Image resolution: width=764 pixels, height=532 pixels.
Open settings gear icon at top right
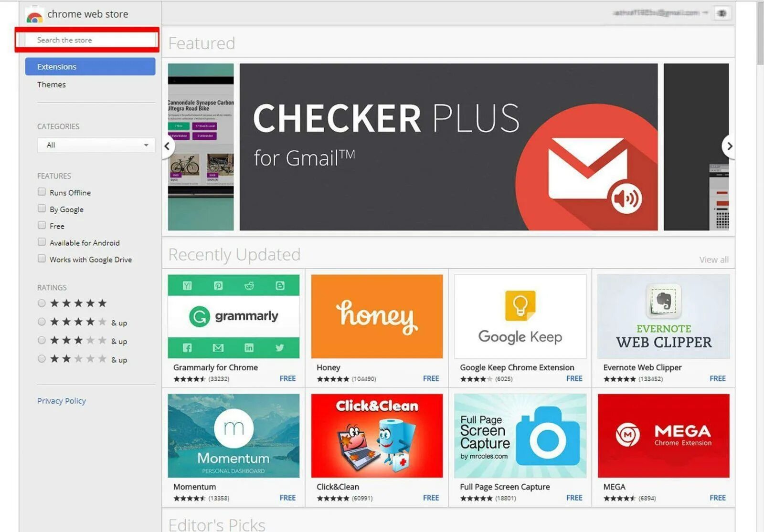tap(722, 13)
